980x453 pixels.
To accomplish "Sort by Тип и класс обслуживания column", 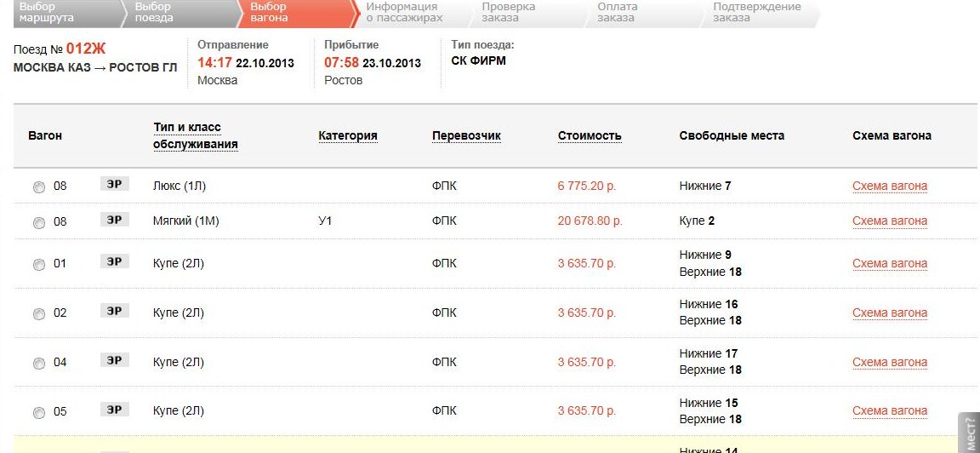I will 195,135.
